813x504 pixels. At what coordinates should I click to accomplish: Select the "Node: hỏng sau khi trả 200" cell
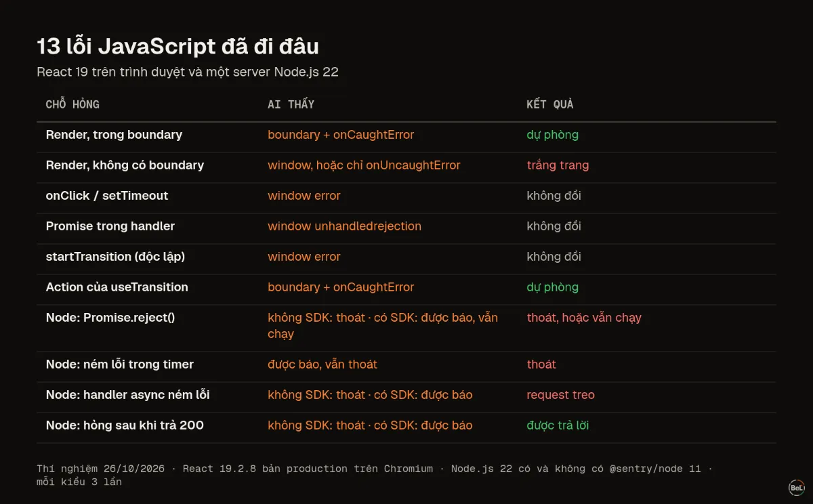(x=125, y=425)
